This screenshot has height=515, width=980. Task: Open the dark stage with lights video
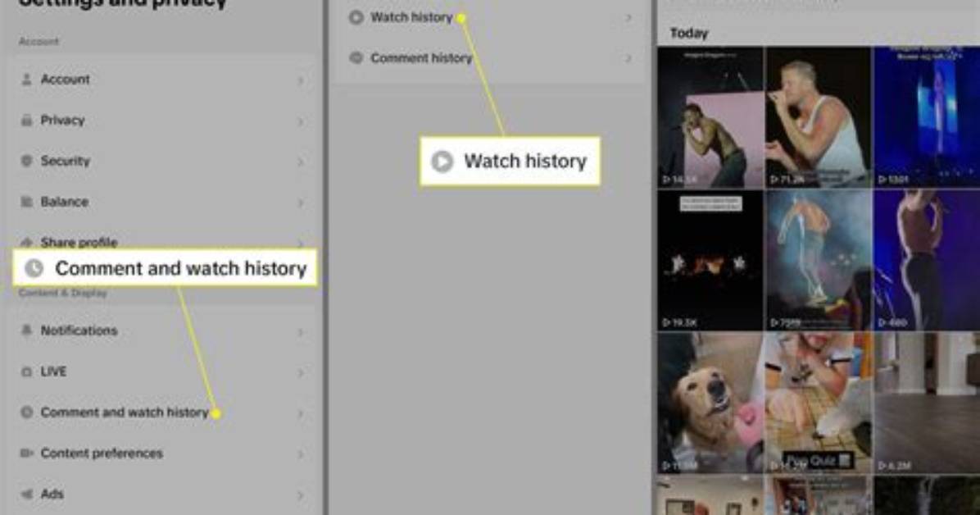click(x=710, y=260)
